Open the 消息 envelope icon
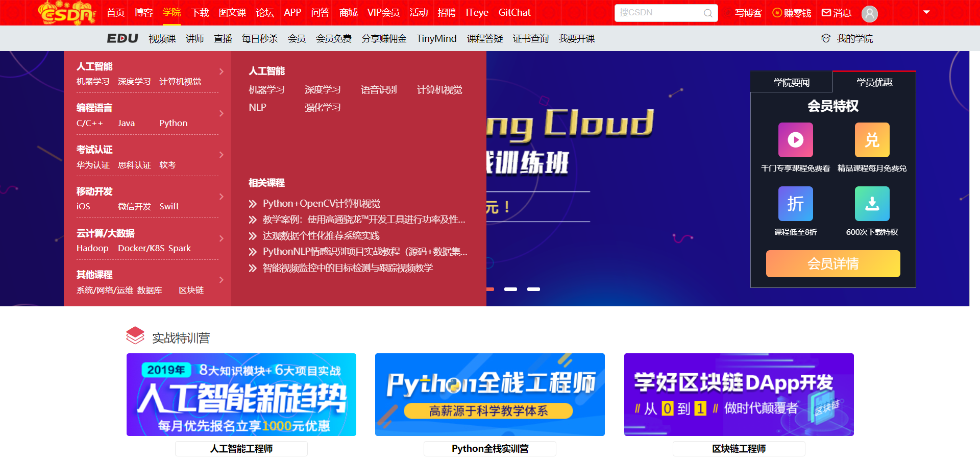This screenshot has width=980, height=461. (826, 13)
